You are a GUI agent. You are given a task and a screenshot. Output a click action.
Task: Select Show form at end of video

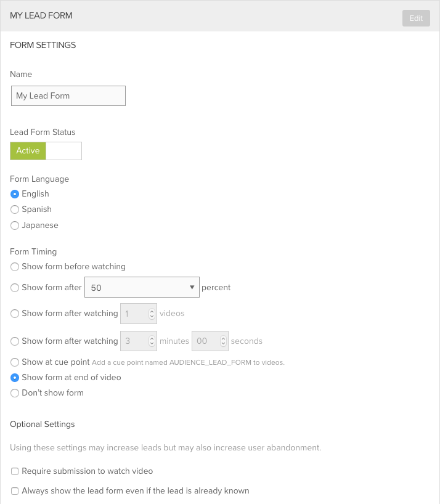point(15,378)
